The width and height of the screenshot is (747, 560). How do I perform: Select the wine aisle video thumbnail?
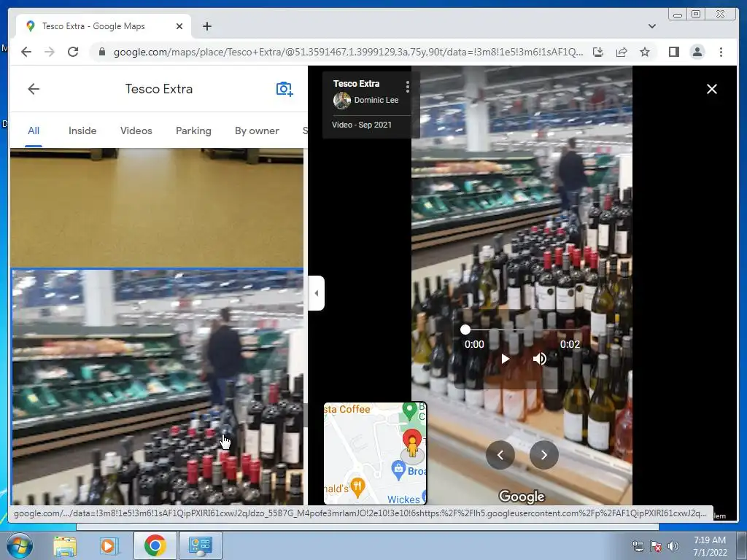[x=158, y=386]
